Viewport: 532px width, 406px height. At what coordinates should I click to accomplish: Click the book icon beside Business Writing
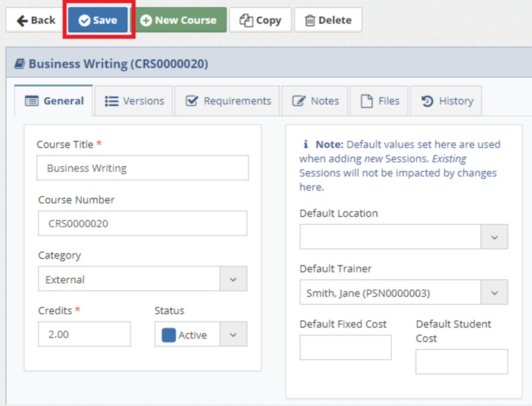click(x=20, y=64)
